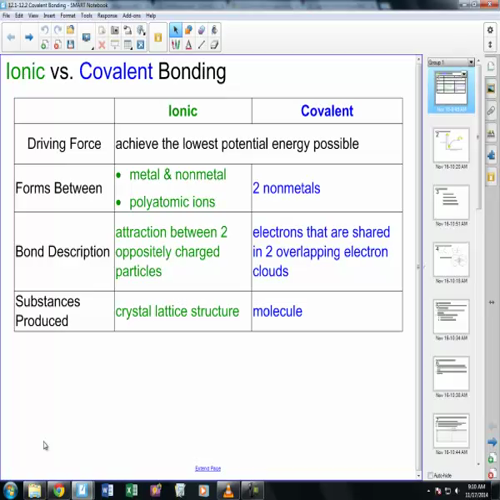Open the Insert menu

click(49, 16)
